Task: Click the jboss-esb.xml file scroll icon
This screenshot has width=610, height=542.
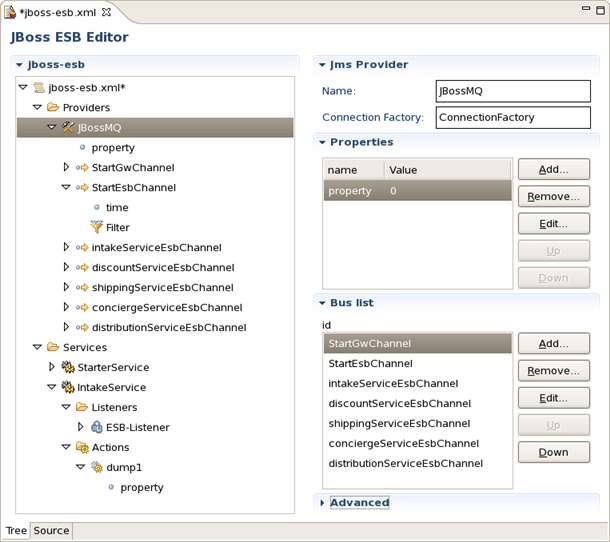Action: tap(39, 87)
